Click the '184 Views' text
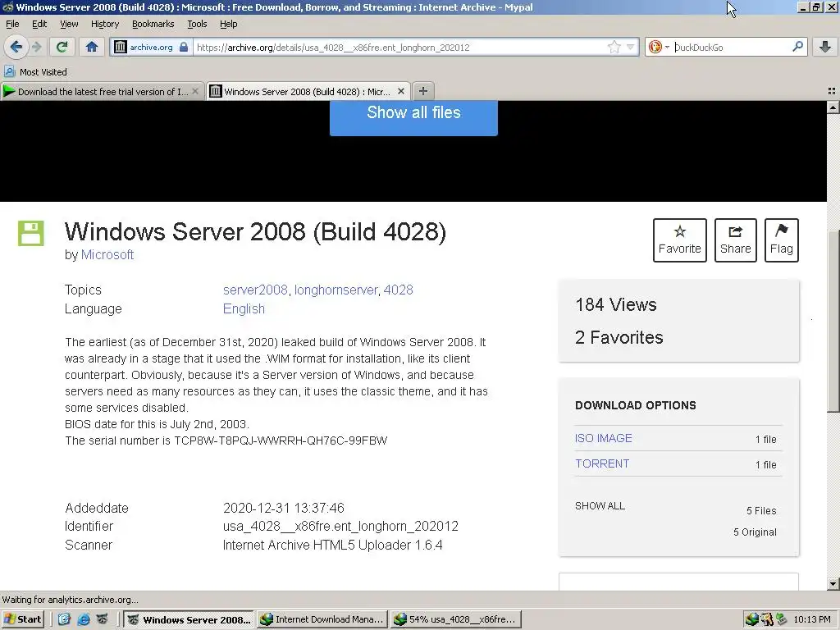The width and height of the screenshot is (840, 630). point(615,305)
